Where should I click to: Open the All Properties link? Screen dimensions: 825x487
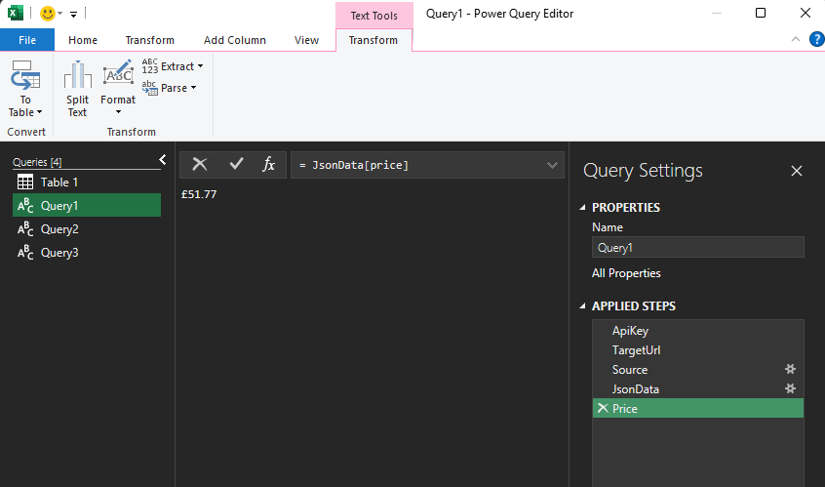tap(626, 273)
